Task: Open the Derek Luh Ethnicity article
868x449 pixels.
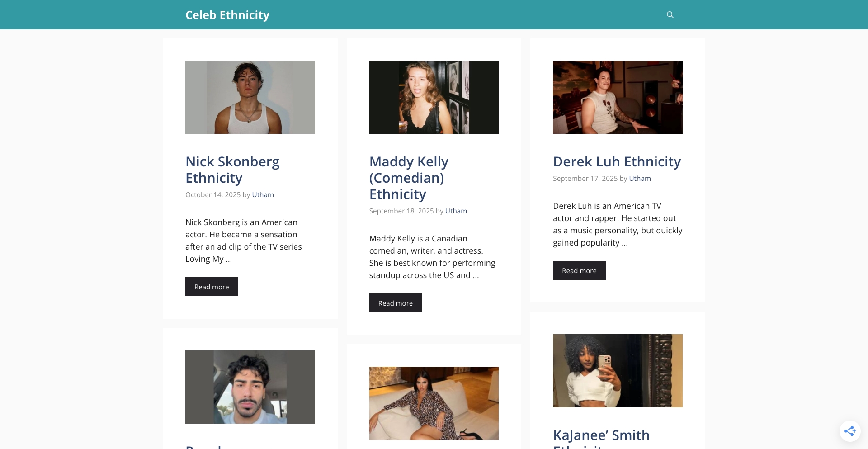Action: tap(617, 161)
